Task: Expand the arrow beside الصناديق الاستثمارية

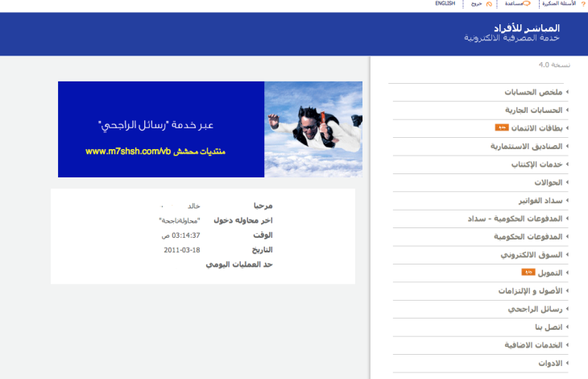Action: click(567, 146)
